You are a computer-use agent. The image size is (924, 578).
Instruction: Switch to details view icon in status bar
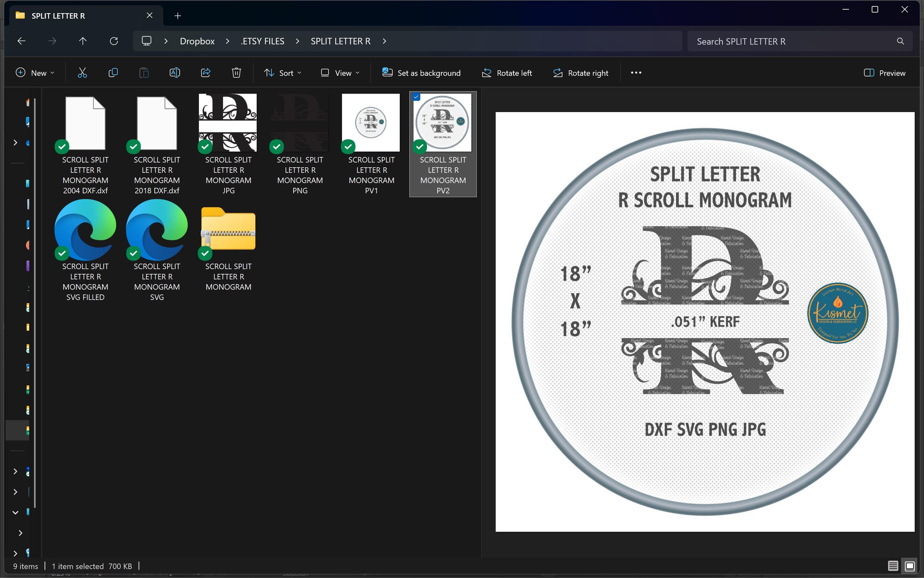pyautogui.click(x=893, y=566)
